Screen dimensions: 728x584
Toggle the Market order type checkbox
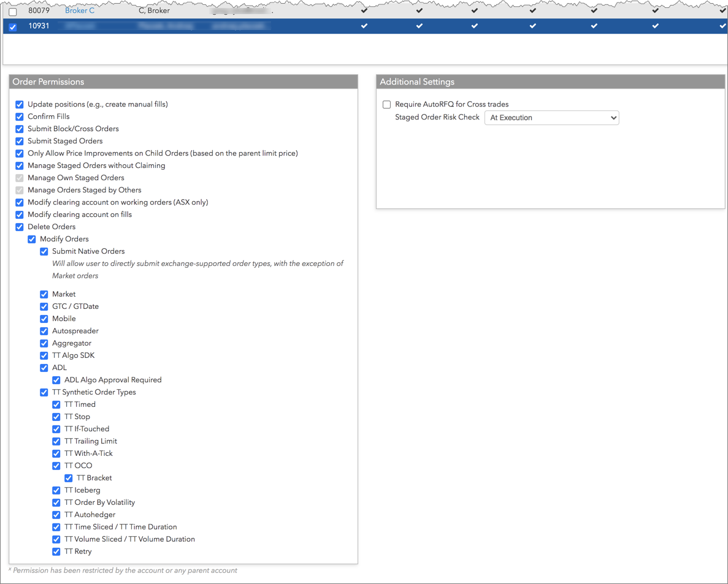point(44,295)
